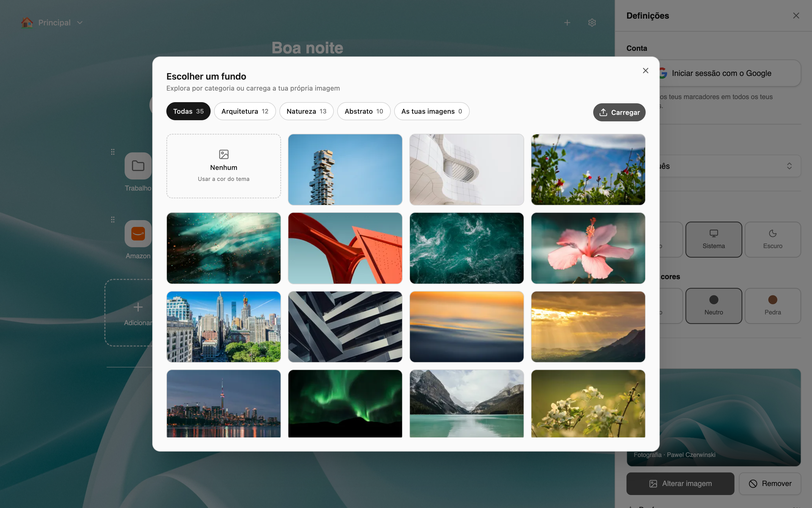Screen dimensions: 812x508
Task: Click the Alterar imagem button
Action: coord(680,483)
